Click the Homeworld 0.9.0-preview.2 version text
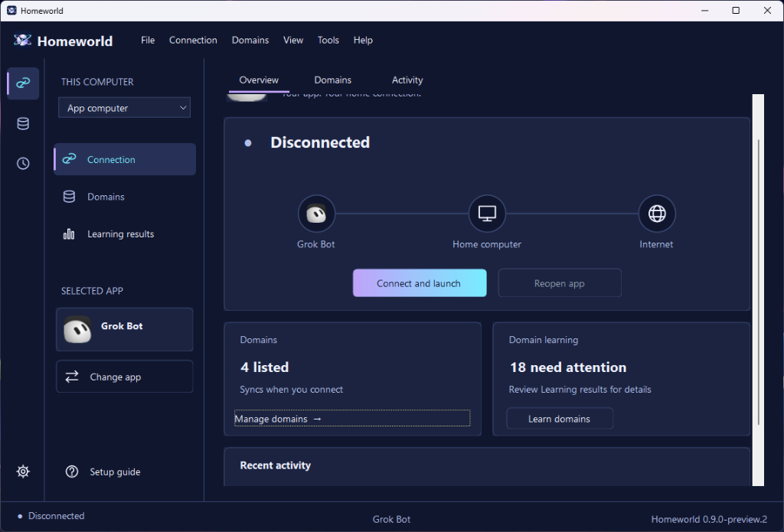 click(x=708, y=519)
